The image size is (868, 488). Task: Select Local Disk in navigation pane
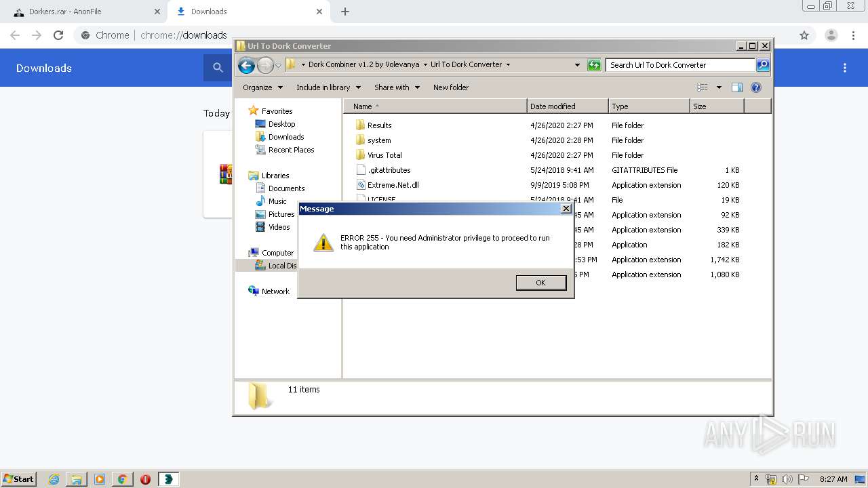pos(276,266)
